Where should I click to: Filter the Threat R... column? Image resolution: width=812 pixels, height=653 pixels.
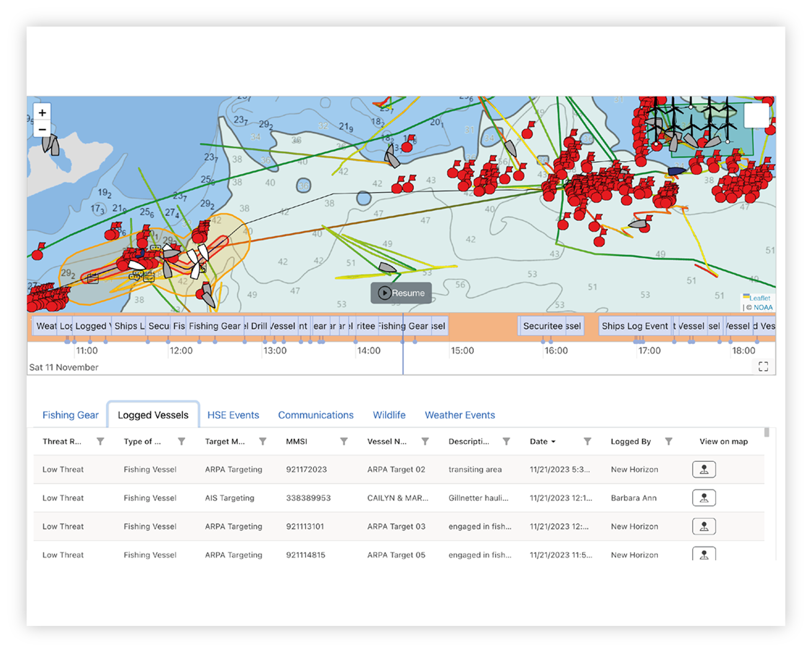100,441
